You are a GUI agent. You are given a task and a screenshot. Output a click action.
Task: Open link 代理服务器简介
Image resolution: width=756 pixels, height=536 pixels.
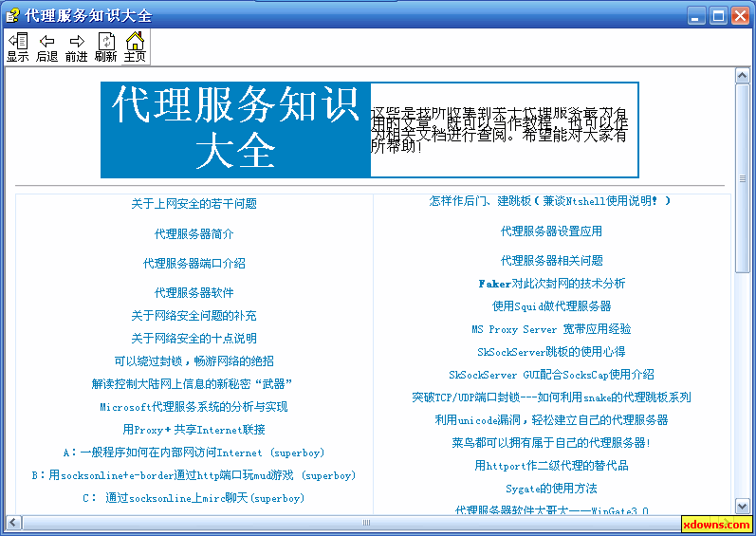coord(194,234)
